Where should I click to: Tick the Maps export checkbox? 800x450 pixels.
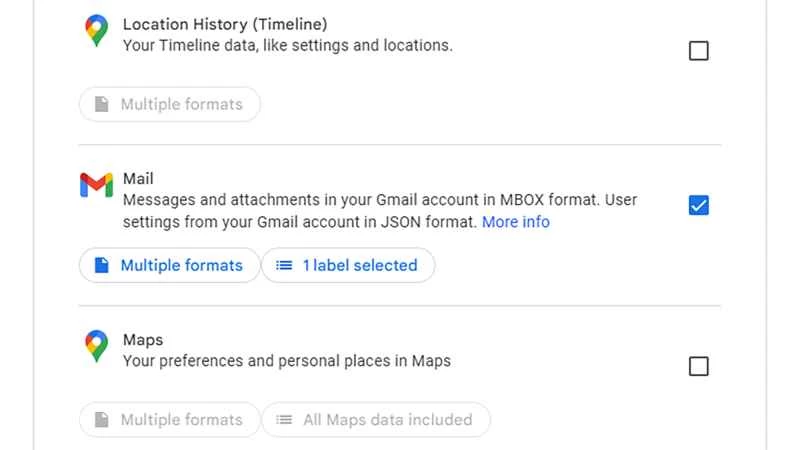pos(699,366)
